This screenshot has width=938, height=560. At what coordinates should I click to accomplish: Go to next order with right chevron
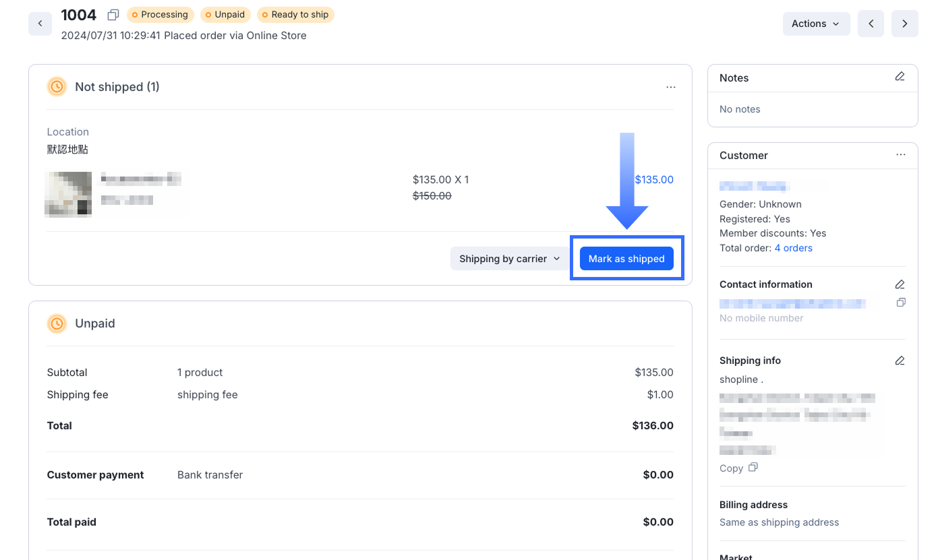click(x=904, y=24)
